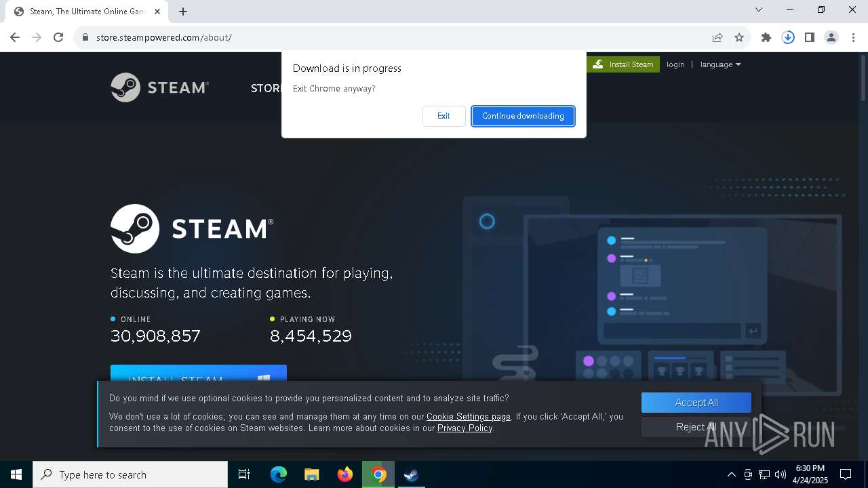Click the address bar URL
This screenshot has width=868, height=488.
click(164, 37)
